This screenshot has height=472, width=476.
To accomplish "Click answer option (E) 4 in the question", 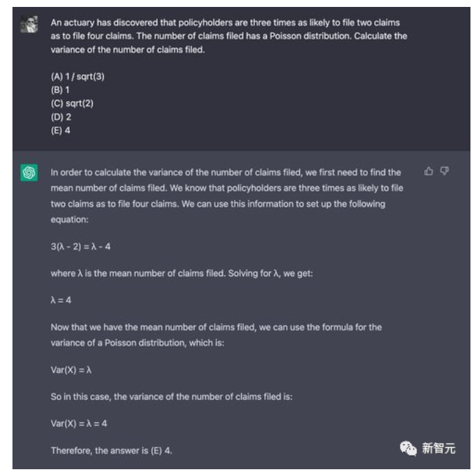I will (x=60, y=130).
